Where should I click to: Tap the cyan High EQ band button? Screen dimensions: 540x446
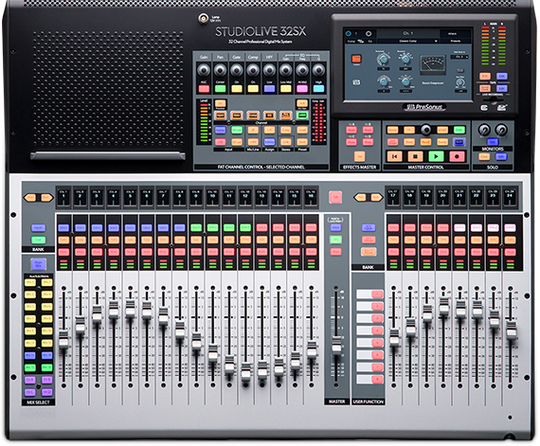(x=319, y=89)
